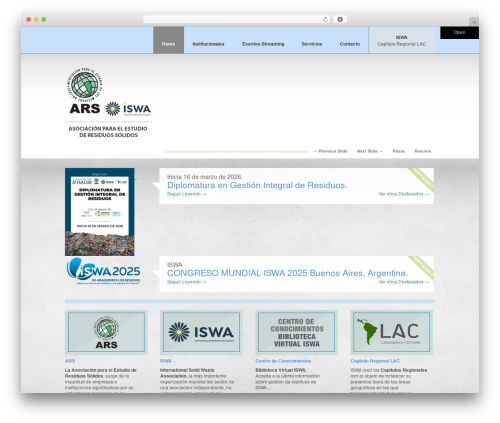The image size is (500, 423).
Task: Open Diplomatura en Gestión Integral de Residuos headline
Action: tap(257, 185)
